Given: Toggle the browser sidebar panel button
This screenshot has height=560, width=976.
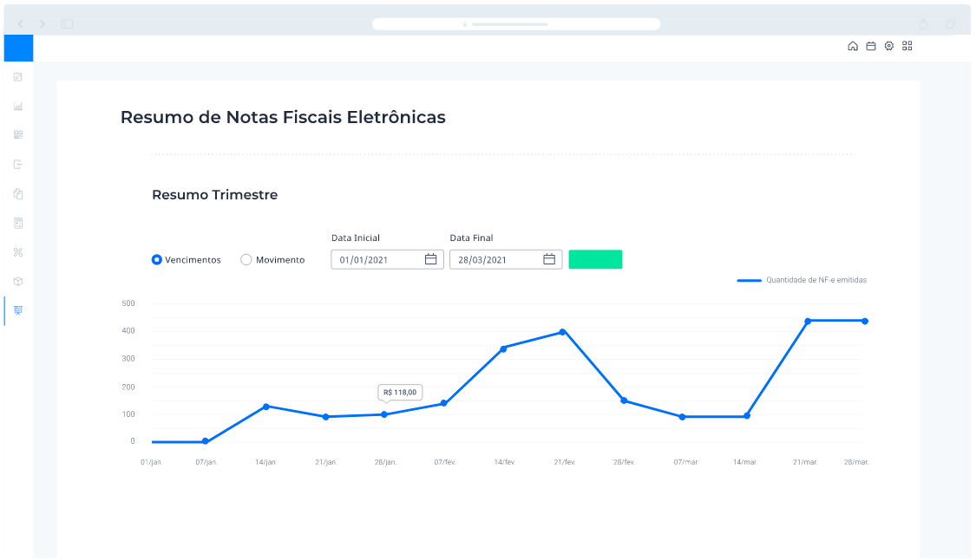Looking at the screenshot, I should click(x=68, y=24).
